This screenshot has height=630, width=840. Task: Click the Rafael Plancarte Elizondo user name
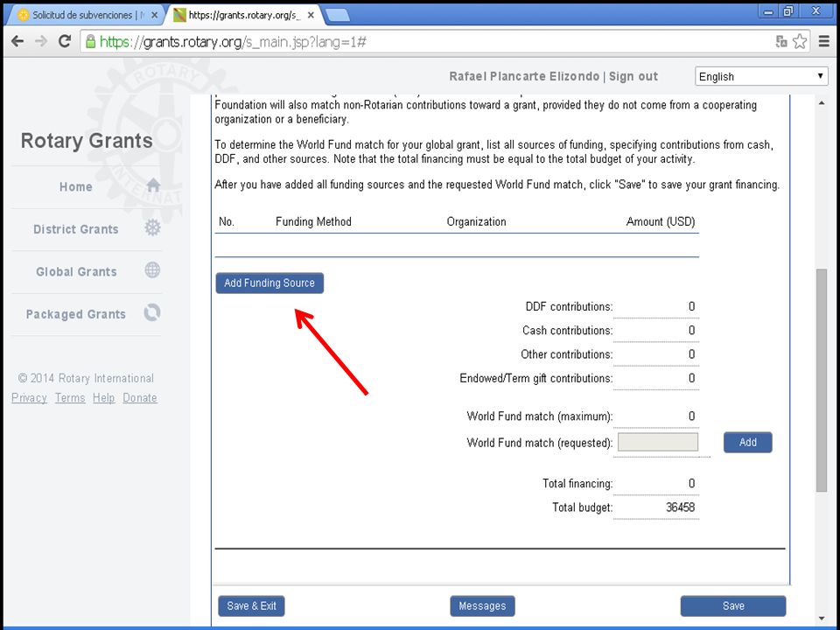[524, 77]
